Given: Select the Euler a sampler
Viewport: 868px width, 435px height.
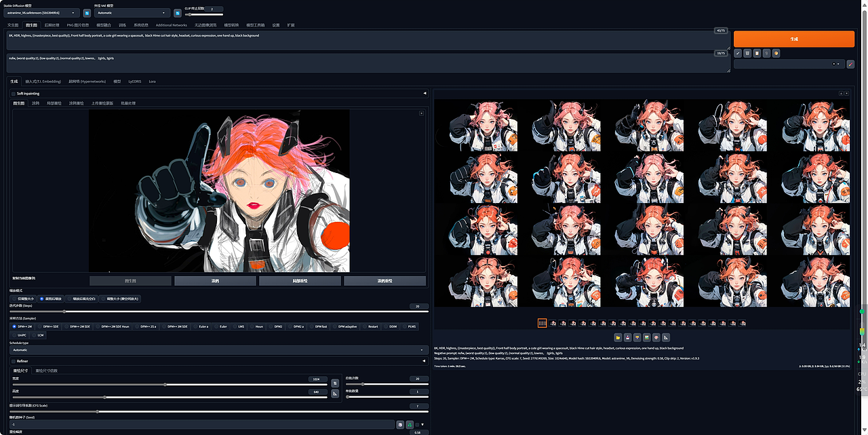Looking at the screenshot, I should 201,326.
